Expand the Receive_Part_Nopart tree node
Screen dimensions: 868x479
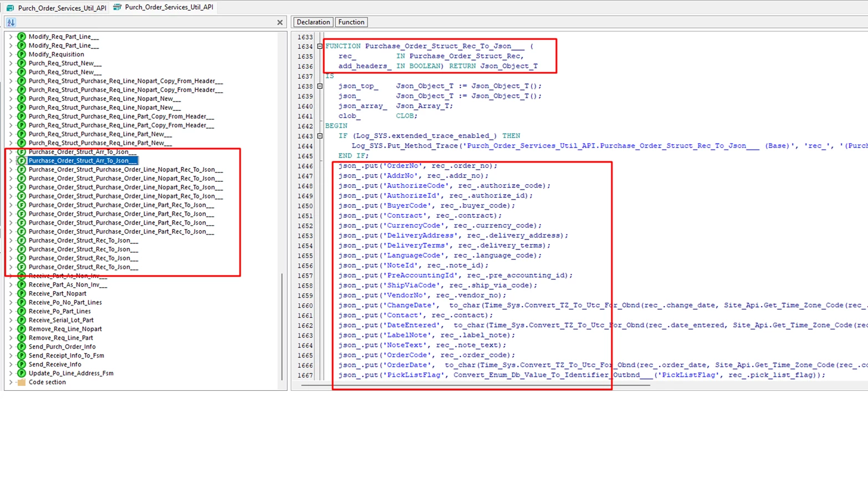point(11,293)
